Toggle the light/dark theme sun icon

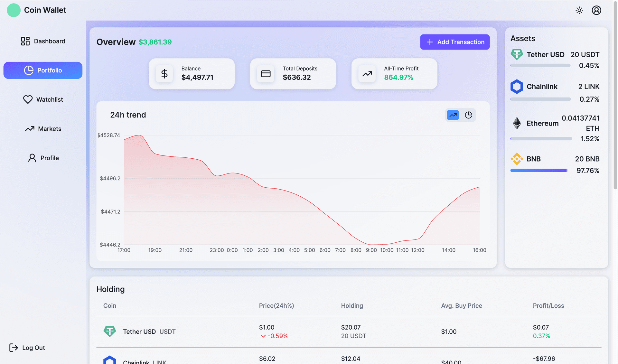(579, 10)
